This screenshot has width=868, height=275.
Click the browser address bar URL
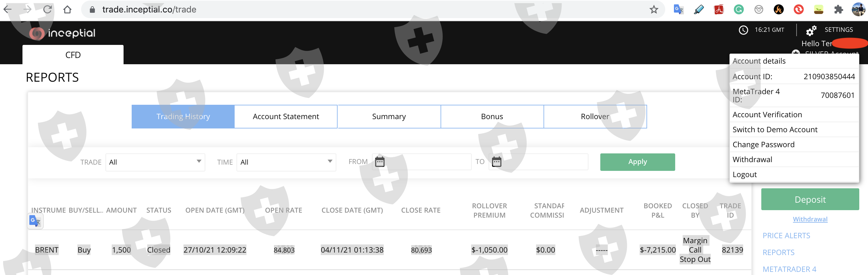point(149,9)
